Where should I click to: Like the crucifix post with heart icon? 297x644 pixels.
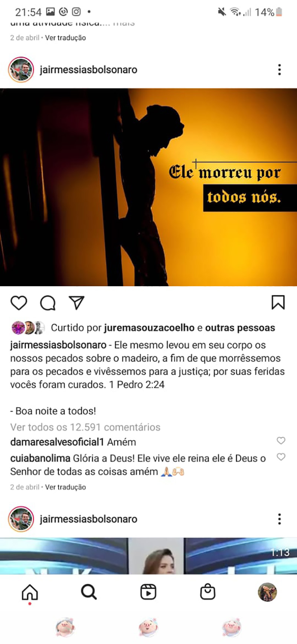click(19, 303)
